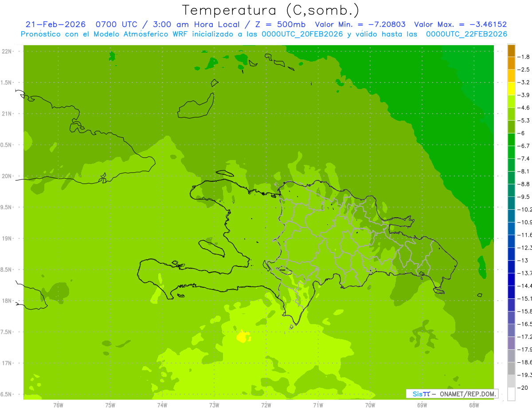Click the "18N" latitude label
The image size is (532, 411).
[x=6, y=301]
